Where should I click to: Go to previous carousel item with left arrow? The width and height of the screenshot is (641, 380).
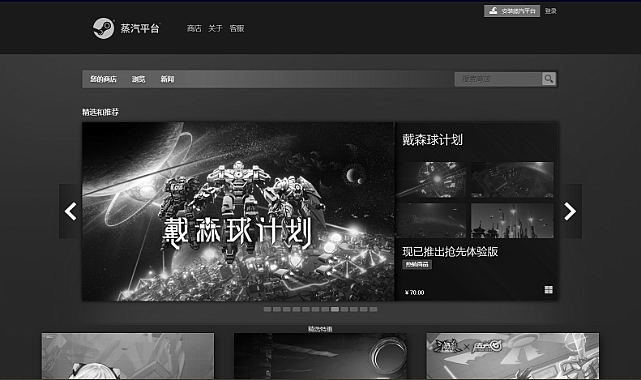70,211
